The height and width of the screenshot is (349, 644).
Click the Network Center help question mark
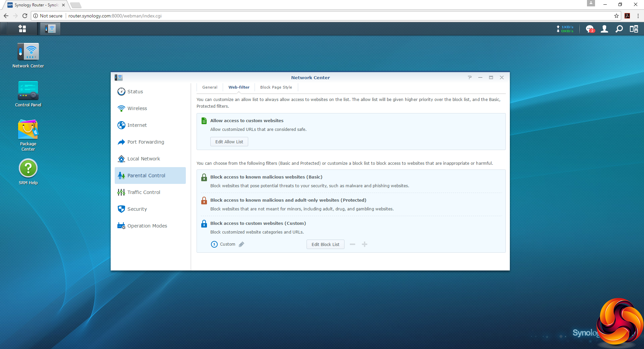[x=470, y=78]
